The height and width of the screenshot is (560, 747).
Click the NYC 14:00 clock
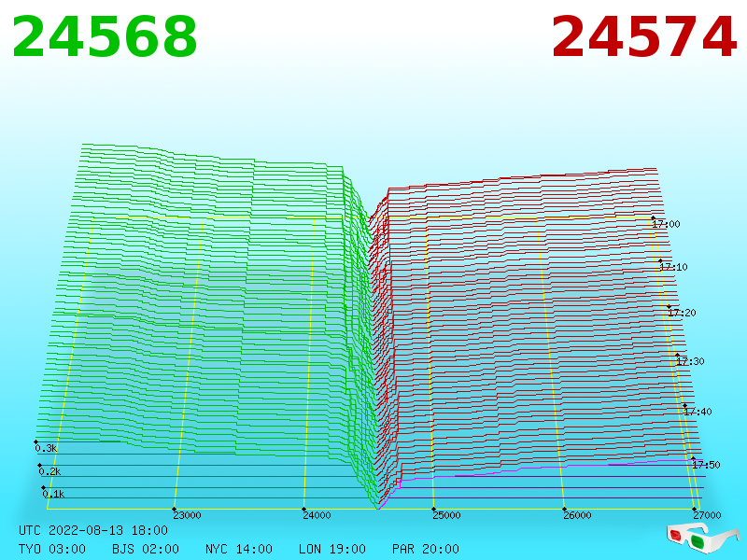click(239, 549)
